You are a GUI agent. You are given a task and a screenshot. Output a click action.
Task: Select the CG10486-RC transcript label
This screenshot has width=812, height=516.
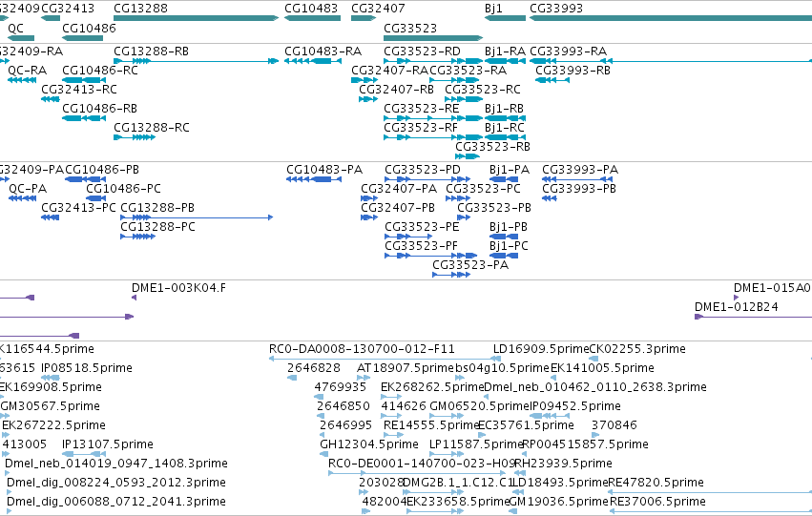pyautogui.click(x=100, y=71)
